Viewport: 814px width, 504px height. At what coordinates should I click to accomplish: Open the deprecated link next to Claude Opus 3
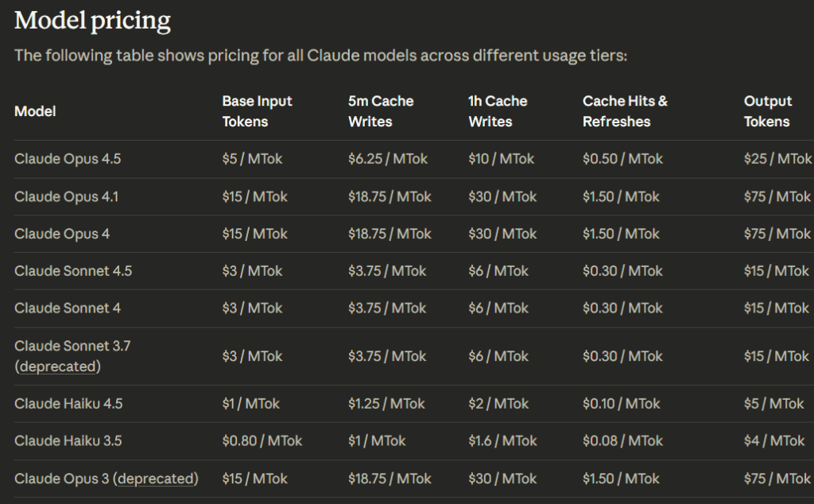156,479
